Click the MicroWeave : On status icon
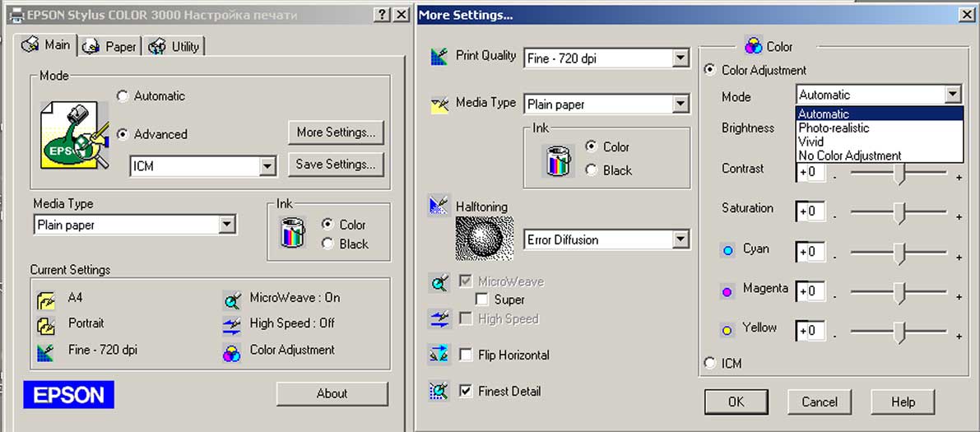The width and height of the screenshot is (980, 432). (232, 300)
